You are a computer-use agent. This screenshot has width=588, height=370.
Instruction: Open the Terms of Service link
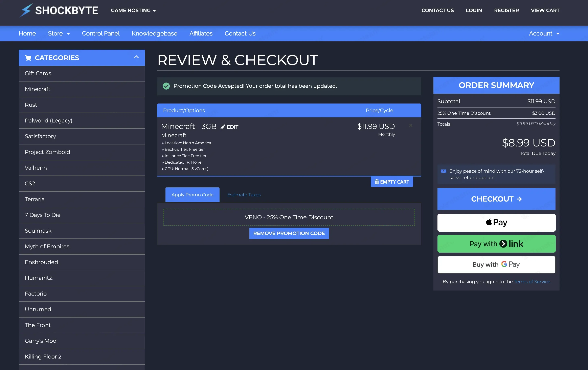coord(532,281)
